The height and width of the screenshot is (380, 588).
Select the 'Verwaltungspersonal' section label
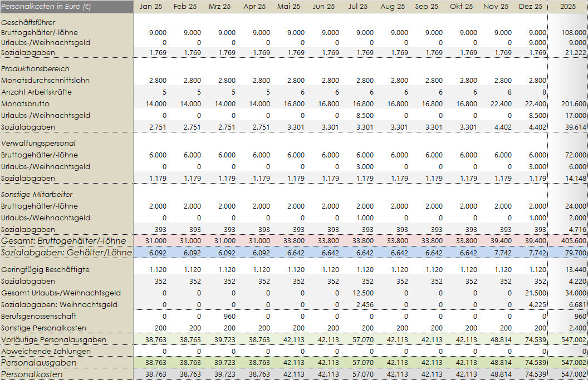point(38,143)
